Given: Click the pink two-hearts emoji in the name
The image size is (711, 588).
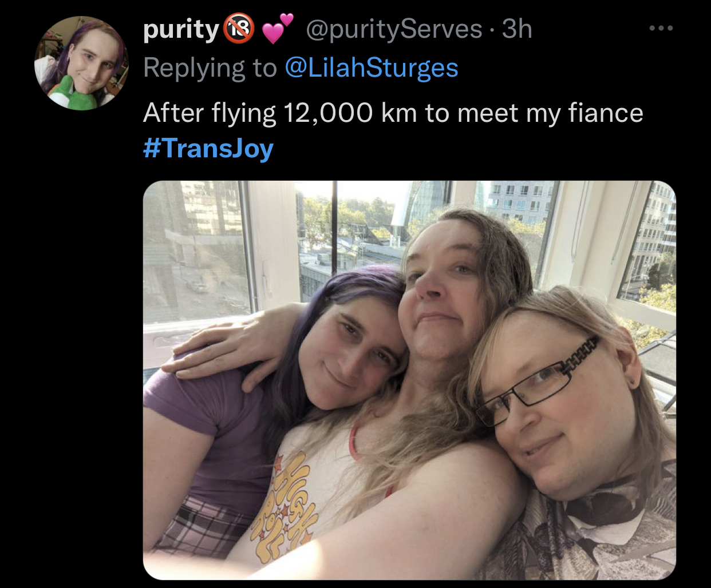Looking at the screenshot, I should pos(278,29).
